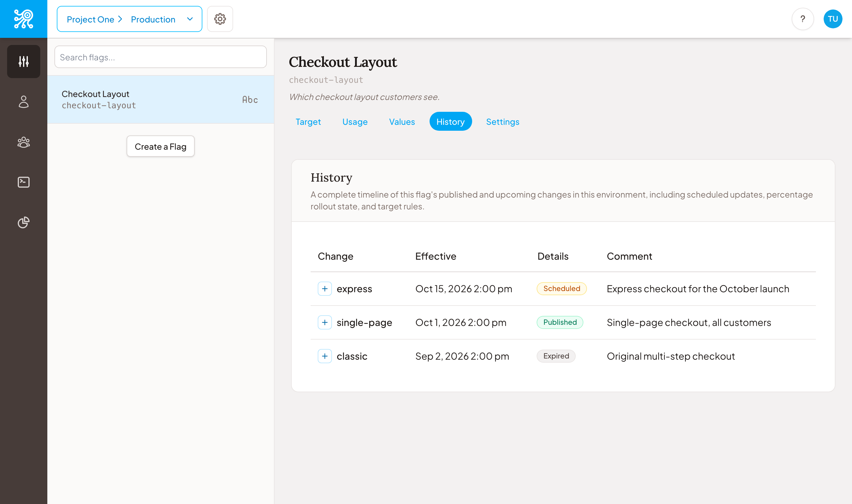Viewport: 852px width, 504px height.
Task: Click the Project One breadcrumb link
Action: click(x=90, y=19)
